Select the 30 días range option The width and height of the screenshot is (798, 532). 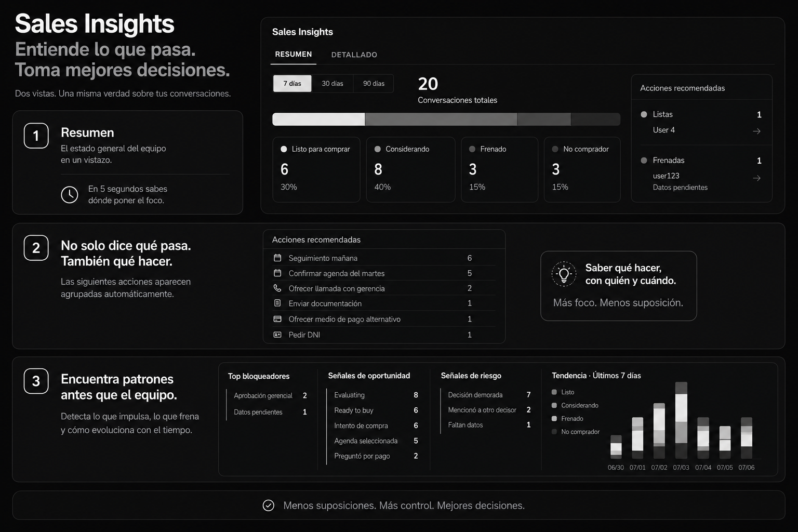pos(332,84)
